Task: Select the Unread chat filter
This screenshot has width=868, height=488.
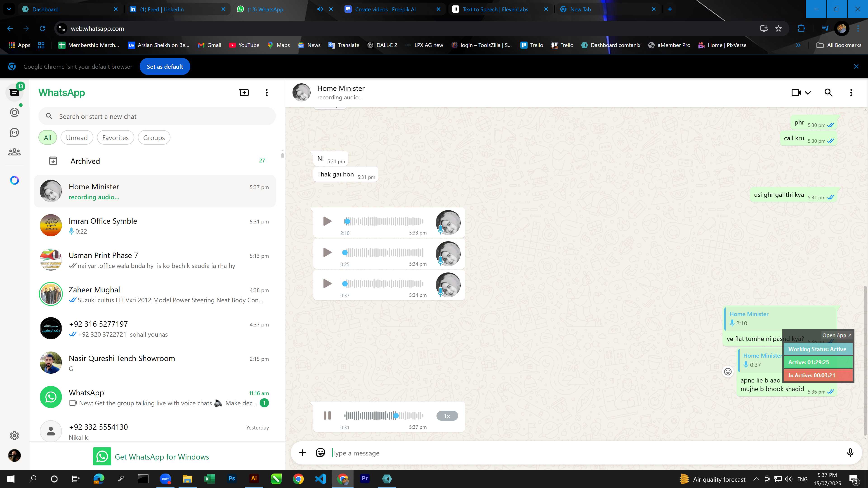Action: click(77, 138)
